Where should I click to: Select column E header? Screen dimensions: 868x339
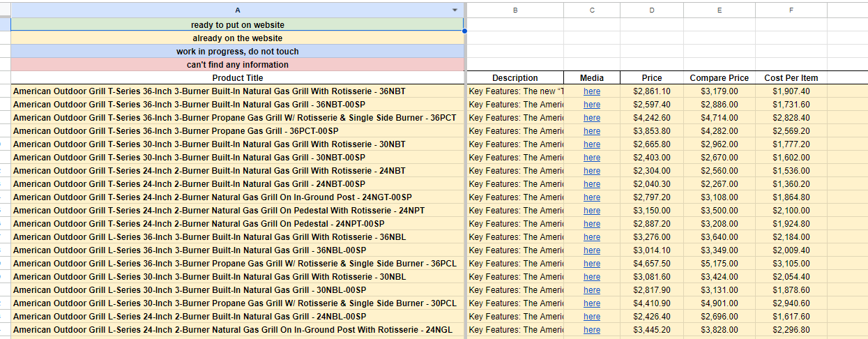[x=719, y=10]
